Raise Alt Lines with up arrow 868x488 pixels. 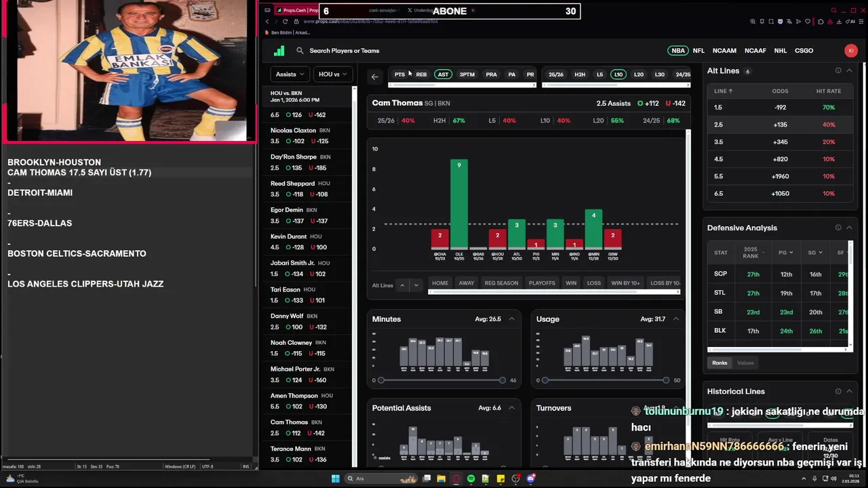pyautogui.click(x=402, y=285)
